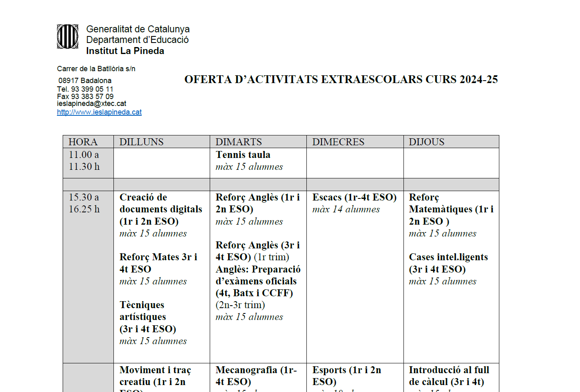Viewport: 580px width, 392px height.
Task: Click the ieslapineda@xtec.cat email address
Action: [91, 104]
